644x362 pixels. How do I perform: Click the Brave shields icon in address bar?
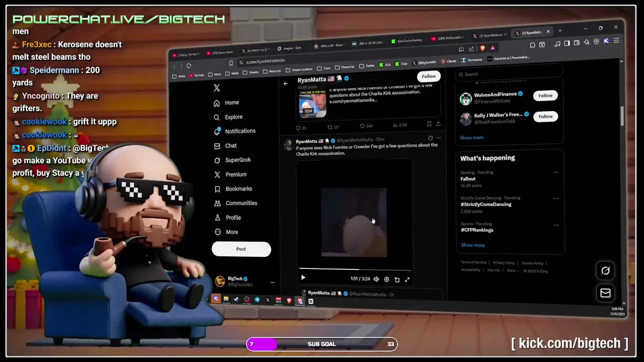pos(482,48)
